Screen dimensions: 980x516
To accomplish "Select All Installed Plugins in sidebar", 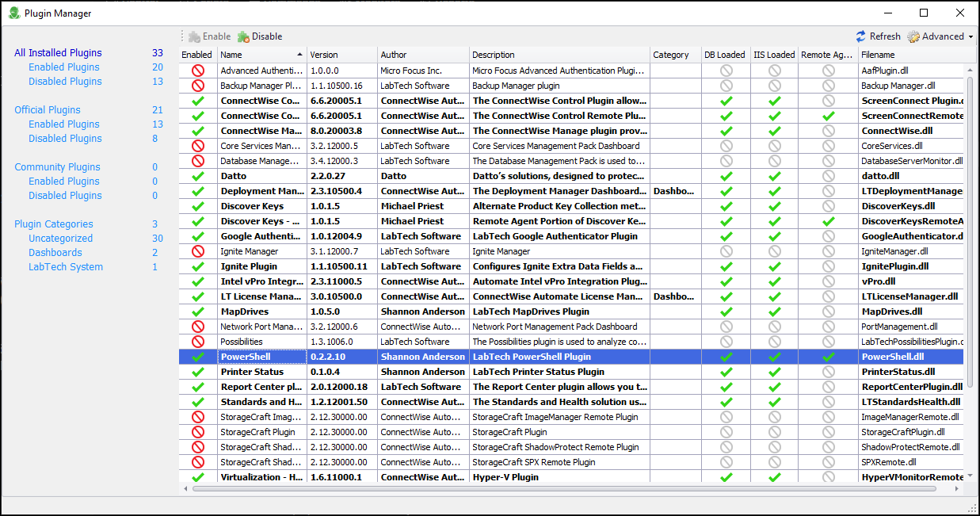I will pos(58,53).
